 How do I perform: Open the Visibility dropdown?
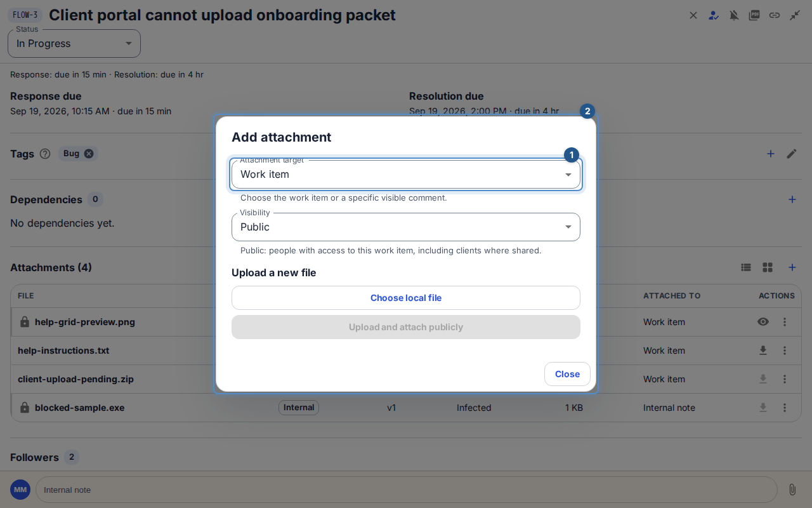406,227
